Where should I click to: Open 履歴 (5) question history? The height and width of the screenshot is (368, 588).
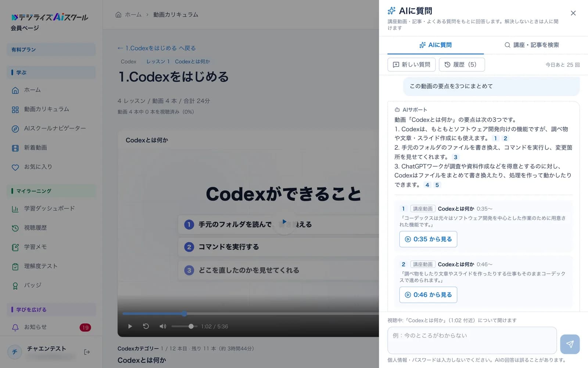pos(462,64)
